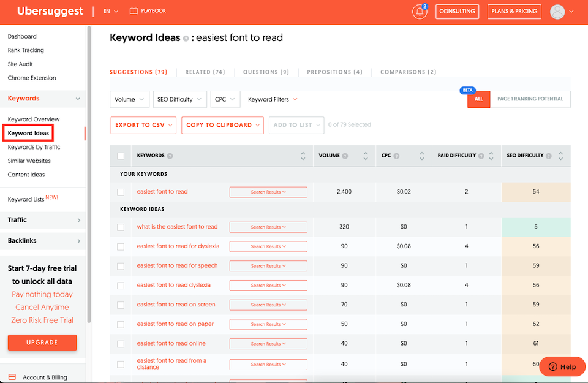Expand the SEO Difficulty filter dropdown
Viewport: 588px width, 383px height.
tap(179, 99)
